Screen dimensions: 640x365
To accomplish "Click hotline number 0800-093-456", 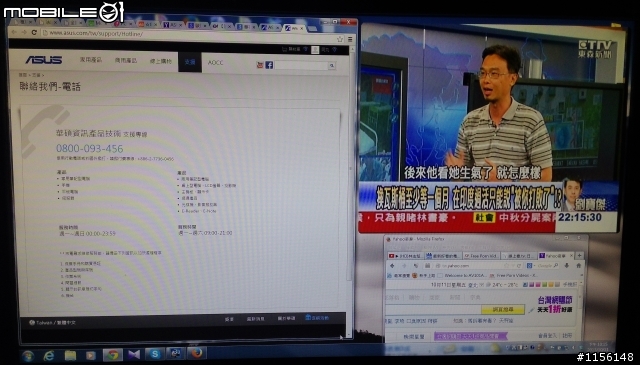I will (89, 148).
